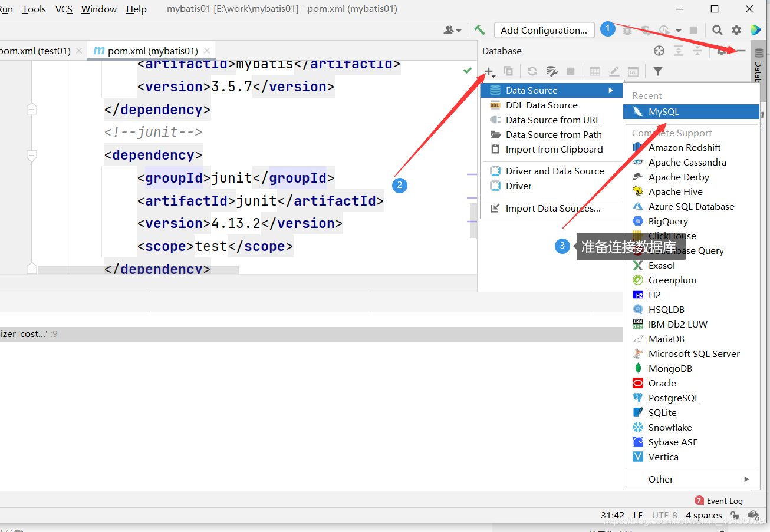Choose MariaDB data source
The height and width of the screenshot is (532, 770).
(691, 339)
